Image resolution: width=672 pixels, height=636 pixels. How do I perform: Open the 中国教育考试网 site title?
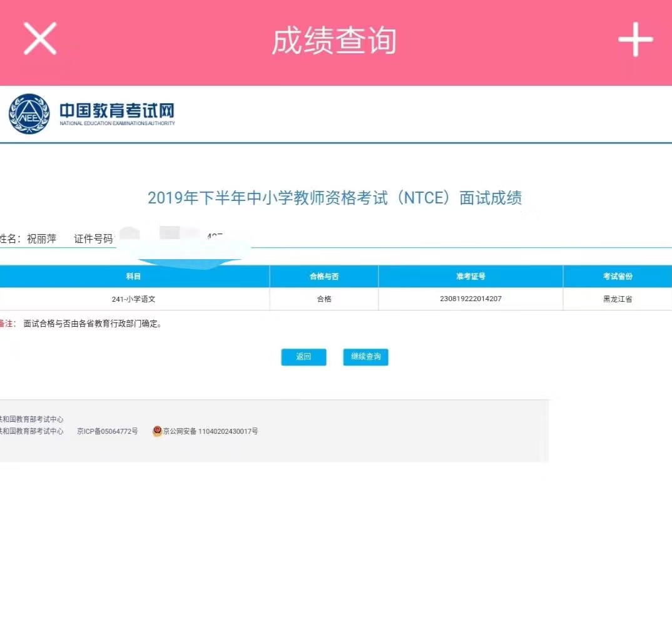117,111
